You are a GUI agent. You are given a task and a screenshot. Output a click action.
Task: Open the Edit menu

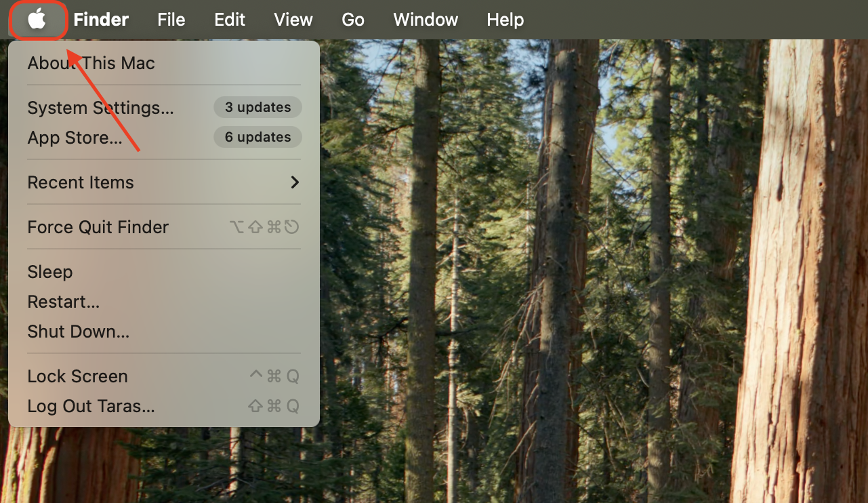[x=229, y=19]
